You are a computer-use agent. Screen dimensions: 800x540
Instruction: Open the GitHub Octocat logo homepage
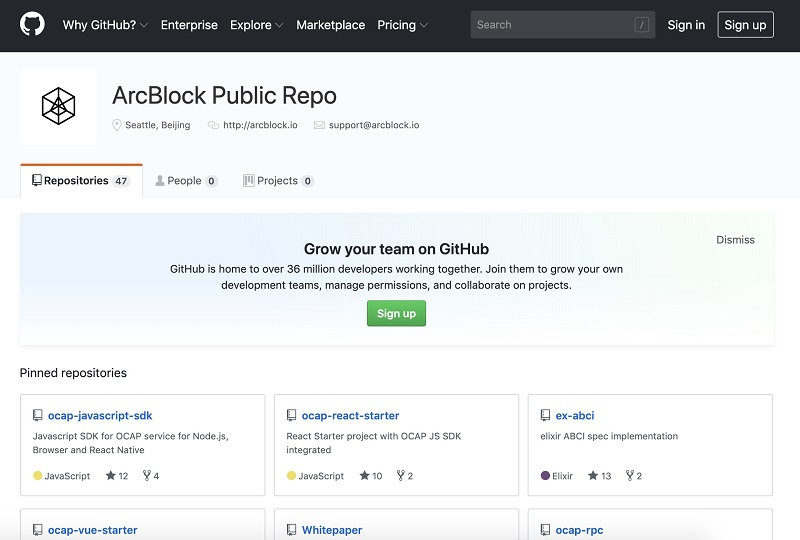pos(32,24)
